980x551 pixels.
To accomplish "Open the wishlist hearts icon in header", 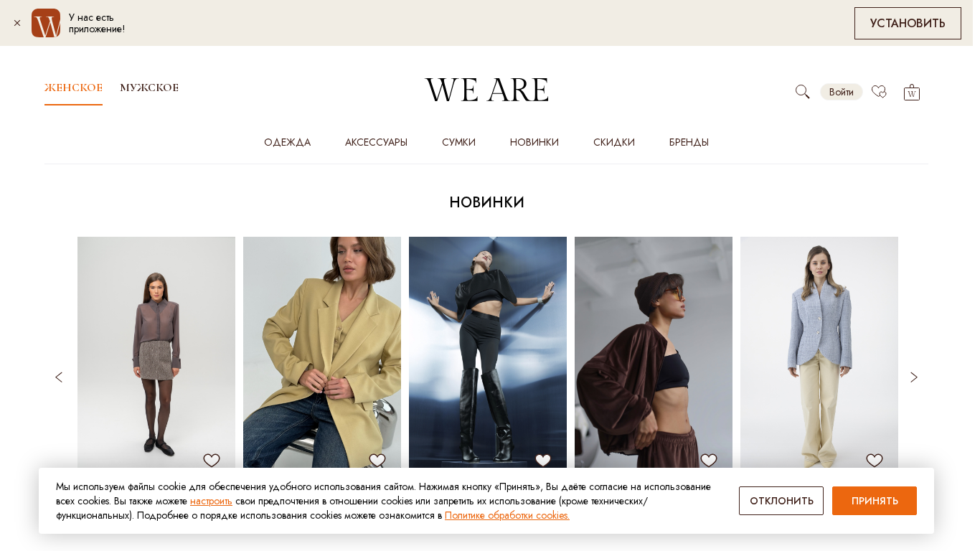I will [x=879, y=92].
